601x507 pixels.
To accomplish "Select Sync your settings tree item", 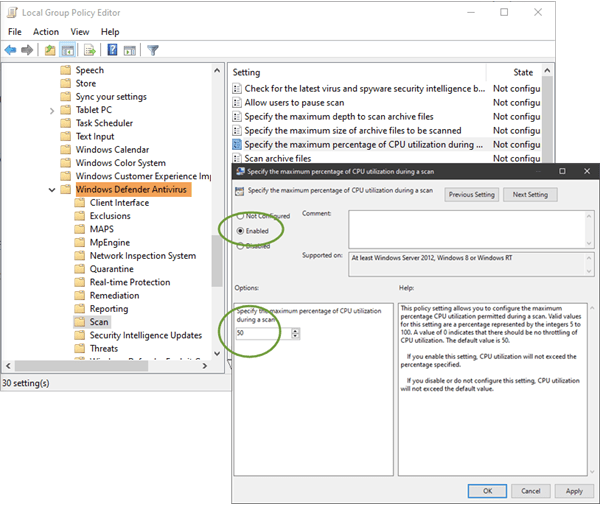I will click(111, 97).
